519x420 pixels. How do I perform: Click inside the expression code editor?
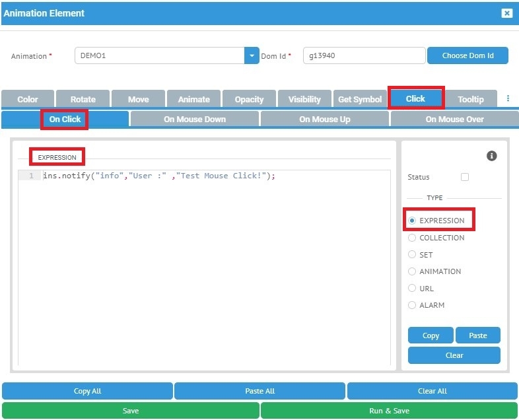(205, 264)
